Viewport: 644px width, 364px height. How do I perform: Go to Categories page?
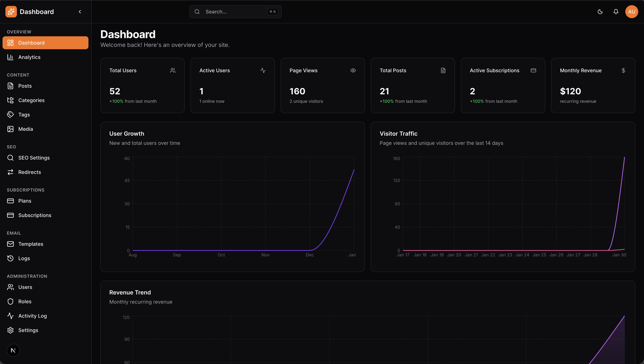click(x=45, y=100)
